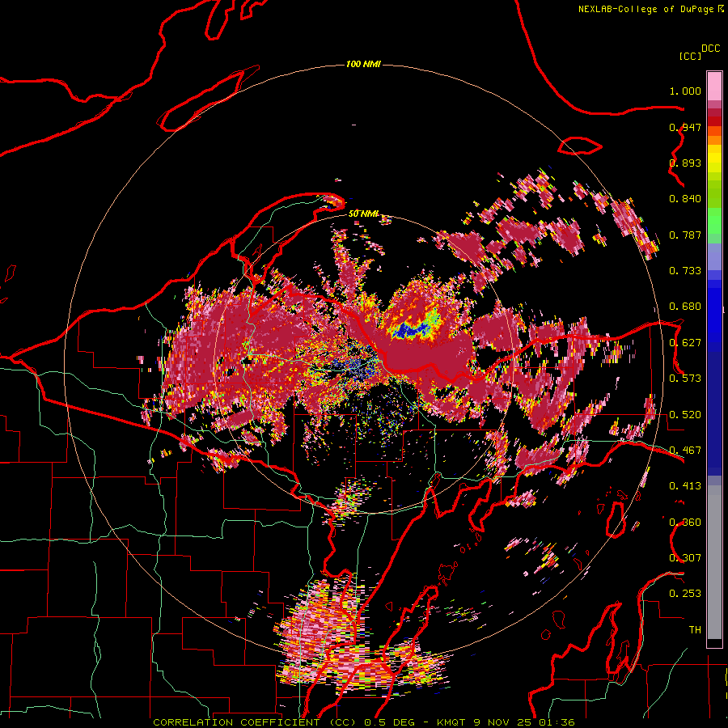This screenshot has width=728, height=728.
Task: Click the [CC] legend unit label
Action: click(690, 56)
